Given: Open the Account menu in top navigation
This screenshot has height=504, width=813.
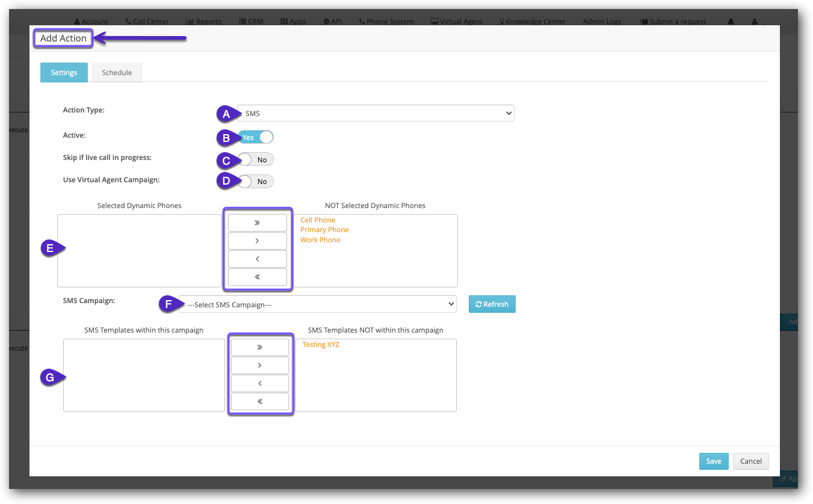Looking at the screenshot, I should 91,22.
